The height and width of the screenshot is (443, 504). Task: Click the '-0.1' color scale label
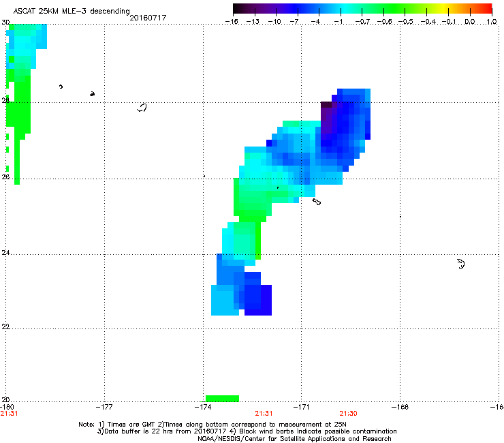pos(449,22)
